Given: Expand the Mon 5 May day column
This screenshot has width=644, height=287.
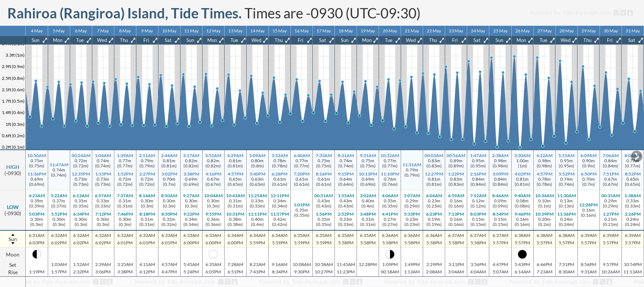Looking at the screenshot, I should pyautogui.click(x=67, y=40).
